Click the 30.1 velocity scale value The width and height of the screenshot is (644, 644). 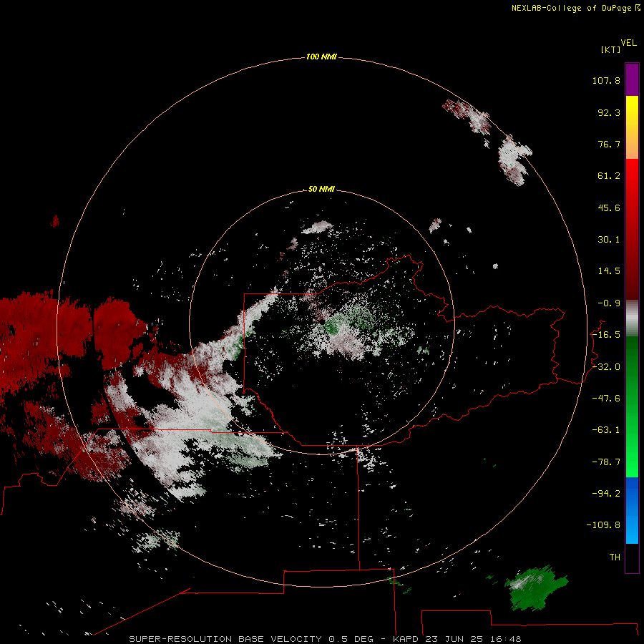(x=609, y=240)
